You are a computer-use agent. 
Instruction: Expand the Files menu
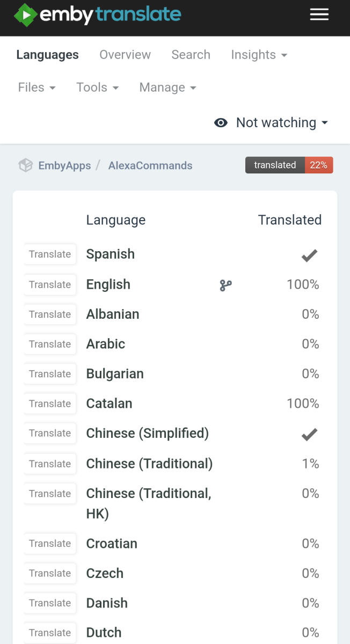pos(37,87)
